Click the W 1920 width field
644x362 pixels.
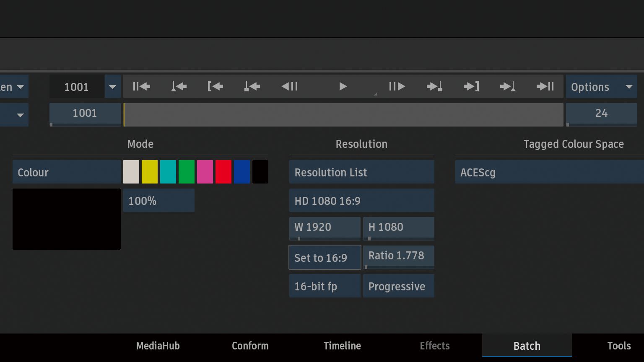tap(325, 228)
